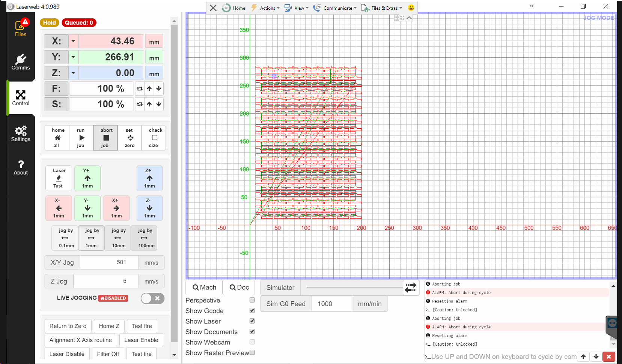Jog X- by 1mm
The width and height of the screenshot is (622, 364).
(59, 208)
